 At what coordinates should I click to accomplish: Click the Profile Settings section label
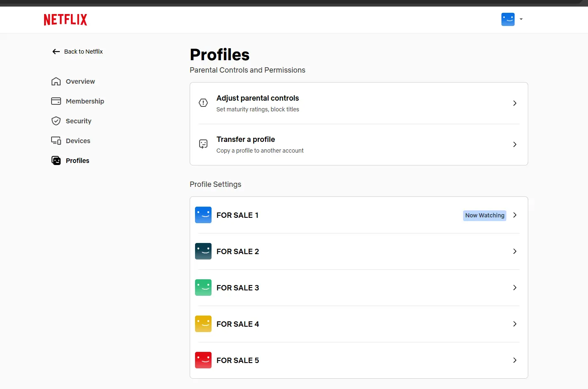215,184
